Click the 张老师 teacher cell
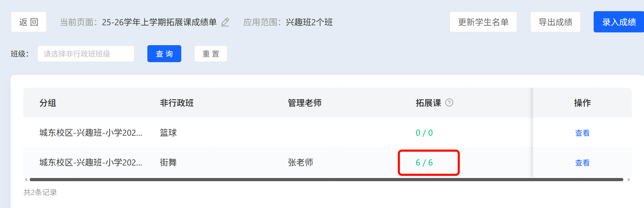644x208 pixels. tap(300, 162)
